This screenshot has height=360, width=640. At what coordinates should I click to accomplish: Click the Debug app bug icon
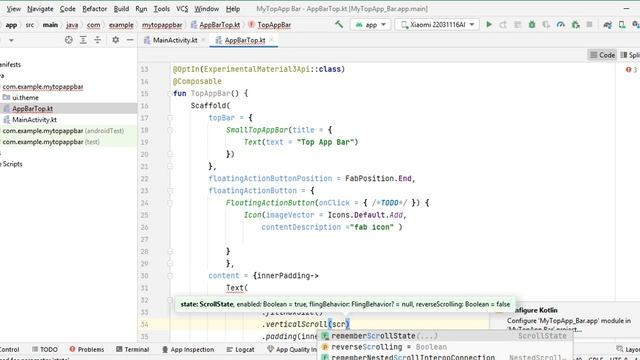[532, 24]
